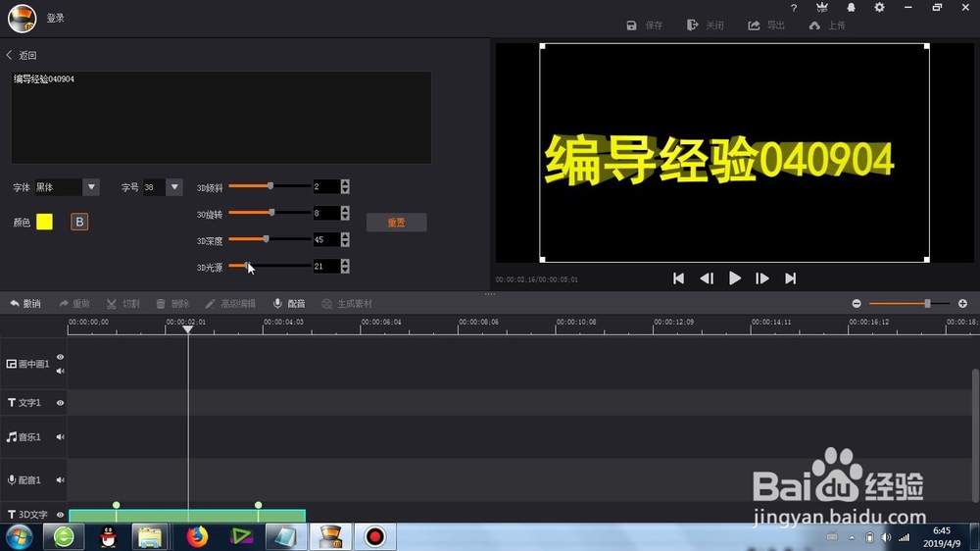Click the 重做 redo button
980x551 pixels.
pyautogui.click(x=74, y=303)
